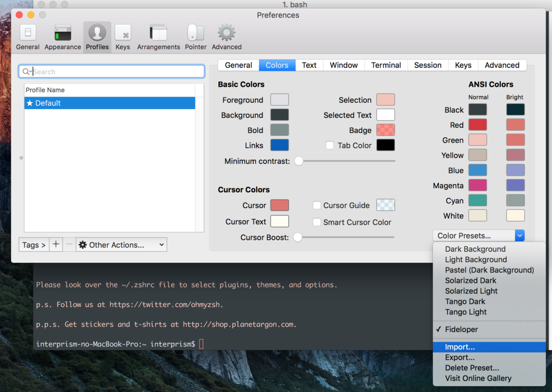Click Visit Online Gallery menu item
The image size is (552, 392).
pos(489,379)
